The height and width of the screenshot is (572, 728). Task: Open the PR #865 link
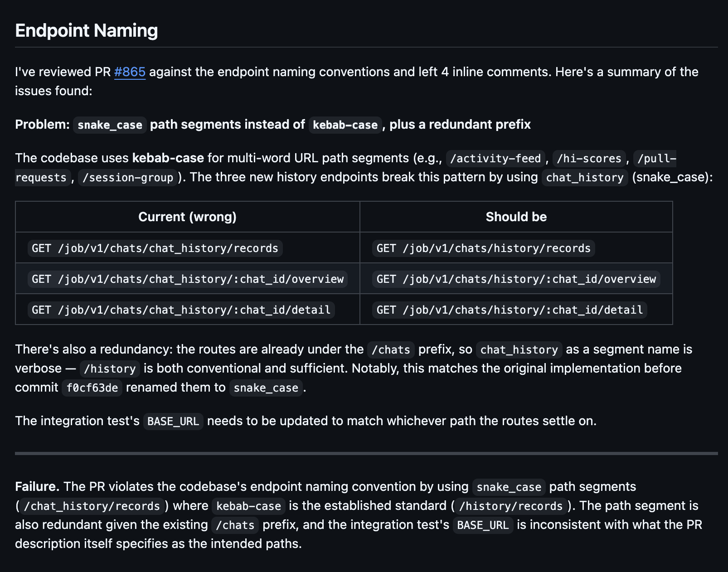(x=130, y=72)
